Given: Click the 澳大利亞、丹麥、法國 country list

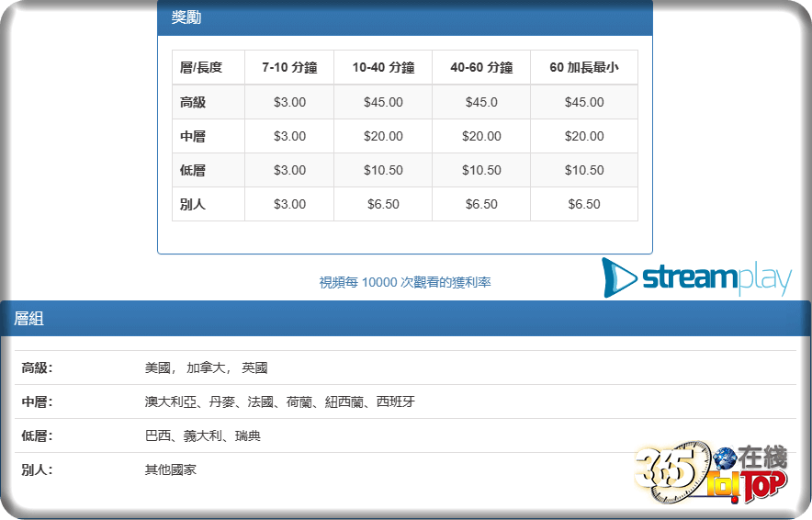Looking at the screenshot, I should click(x=279, y=401).
